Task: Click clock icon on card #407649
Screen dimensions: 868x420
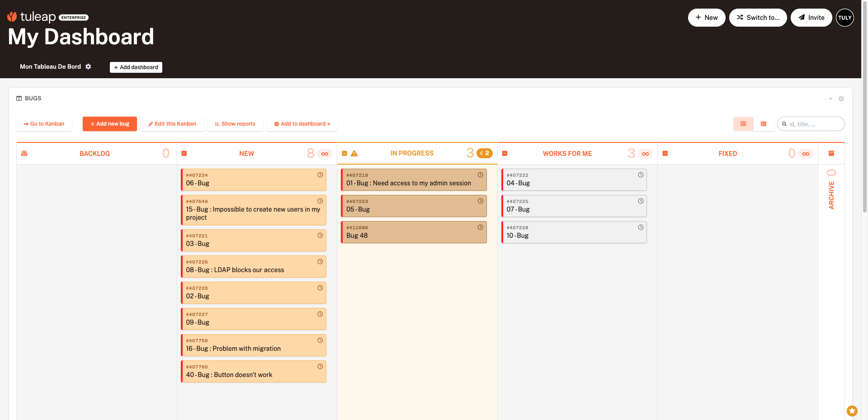Action: [320, 201]
